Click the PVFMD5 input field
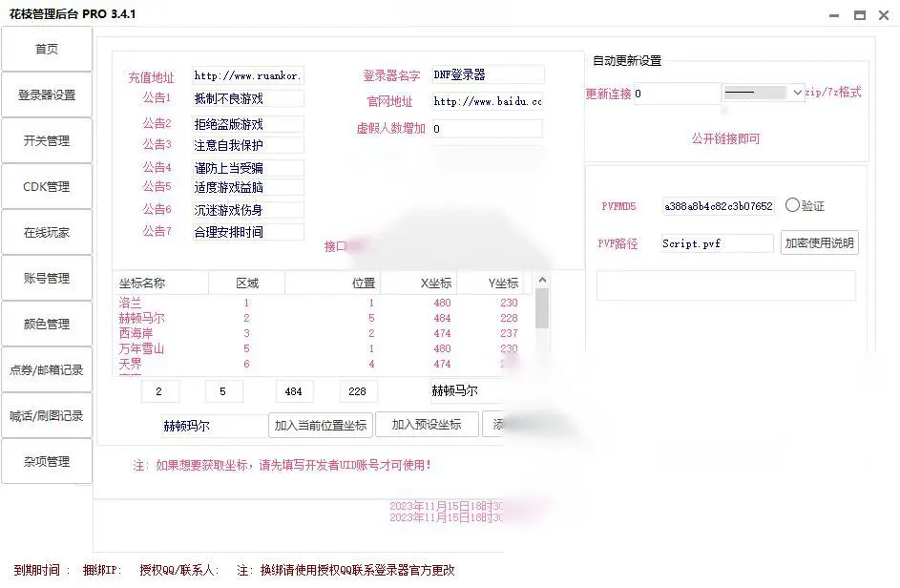900x588 pixels. click(718, 206)
